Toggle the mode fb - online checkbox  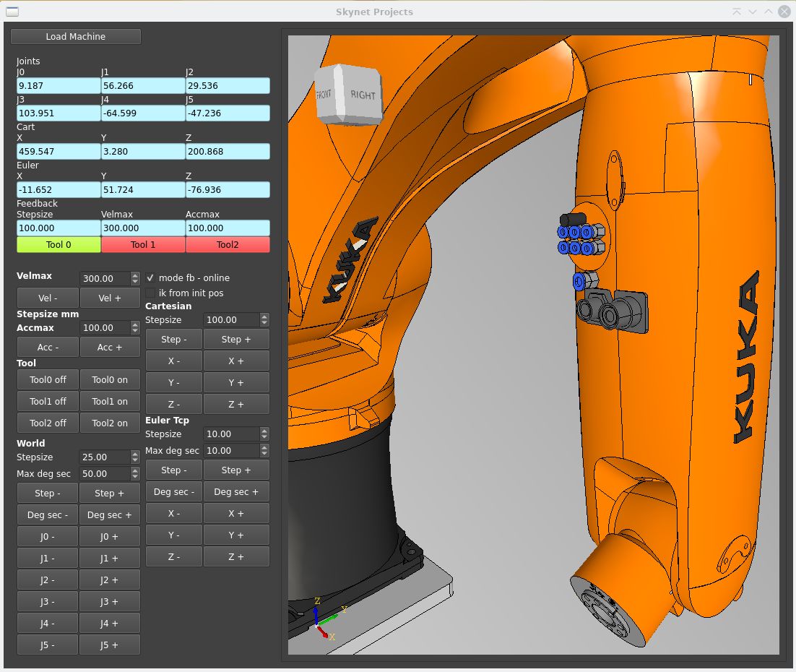pos(150,278)
